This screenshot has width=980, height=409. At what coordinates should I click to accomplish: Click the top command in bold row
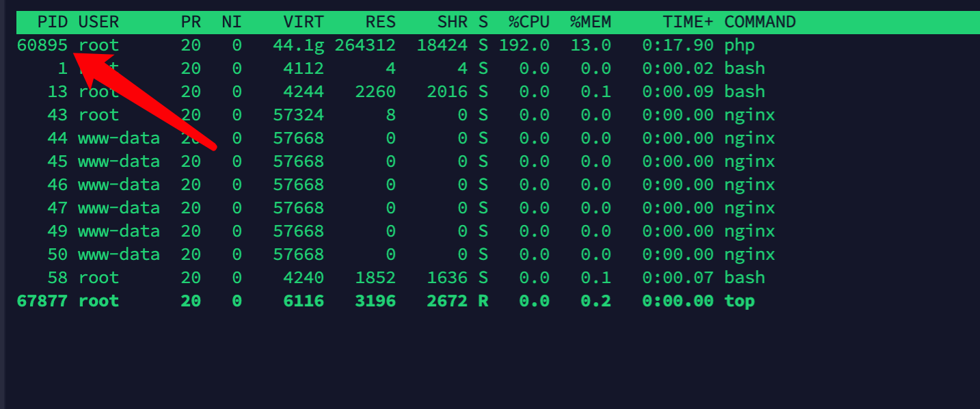point(739,301)
